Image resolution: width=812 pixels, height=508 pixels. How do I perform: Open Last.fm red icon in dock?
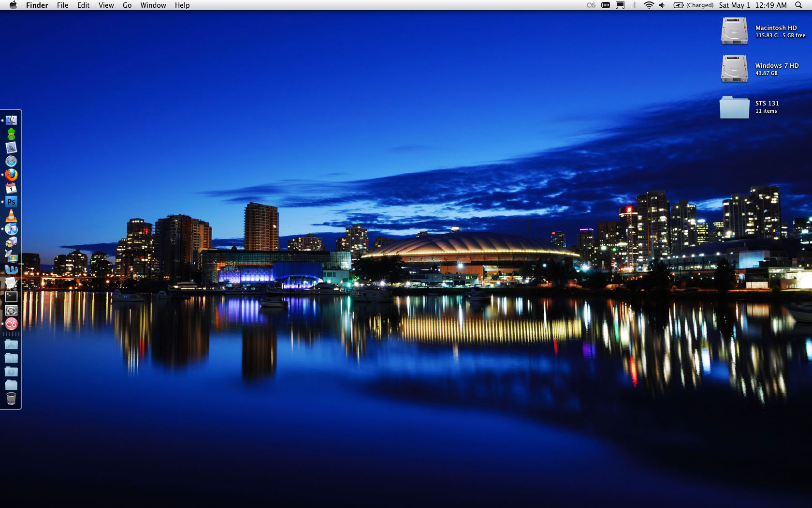(11, 324)
